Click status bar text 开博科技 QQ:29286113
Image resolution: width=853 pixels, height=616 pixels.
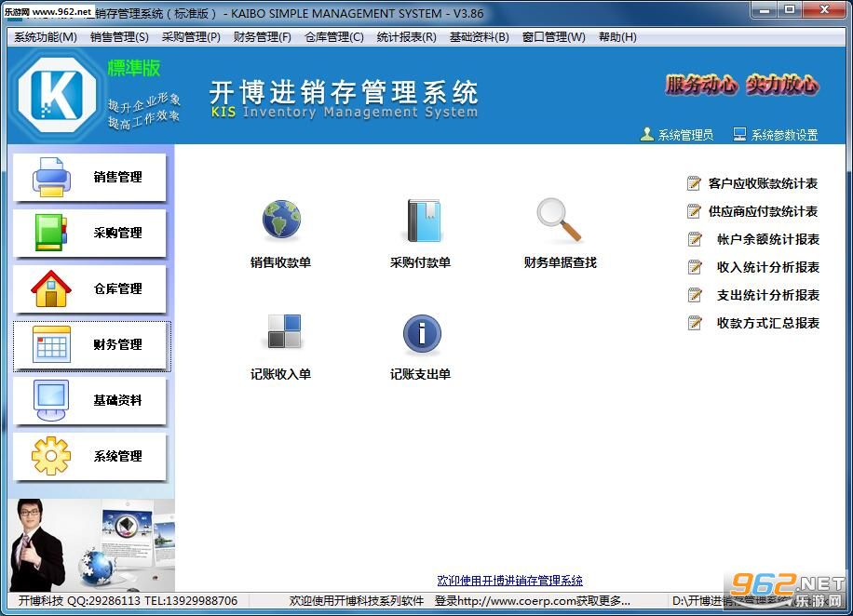[x=80, y=601]
